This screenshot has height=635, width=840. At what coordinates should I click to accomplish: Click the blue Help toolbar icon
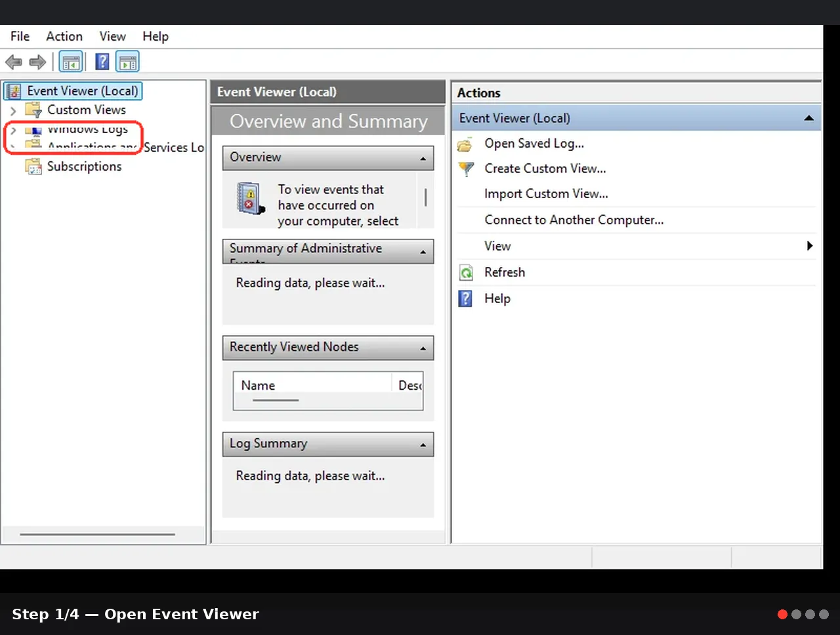[x=102, y=62]
